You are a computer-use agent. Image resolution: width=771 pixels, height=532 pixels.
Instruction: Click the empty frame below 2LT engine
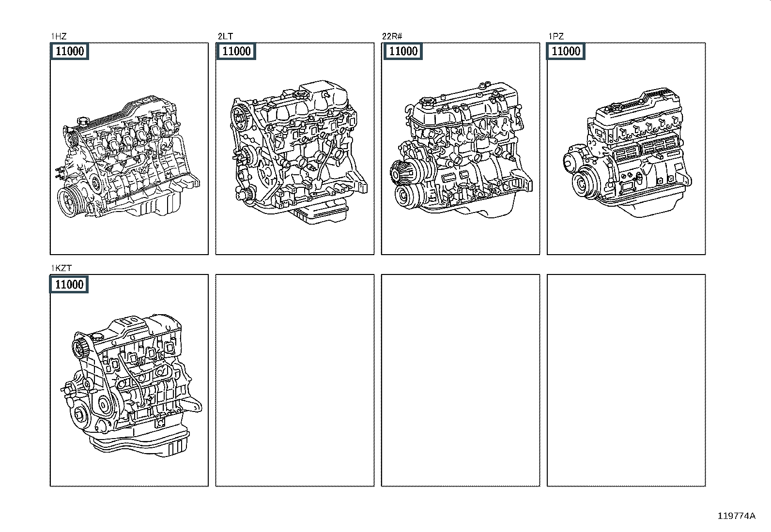pos(294,380)
